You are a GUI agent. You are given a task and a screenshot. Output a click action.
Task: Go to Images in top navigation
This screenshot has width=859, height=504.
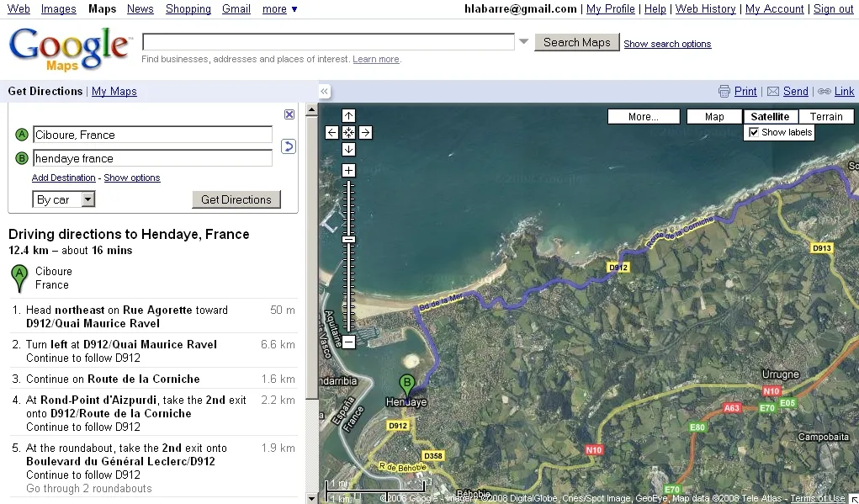click(x=59, y=8)
